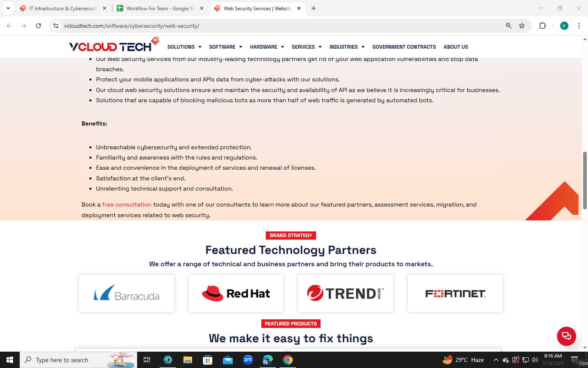This screenshot has height=368, width=588.
Task: Click the Brand Strategy badge
Action: [291, 236]
